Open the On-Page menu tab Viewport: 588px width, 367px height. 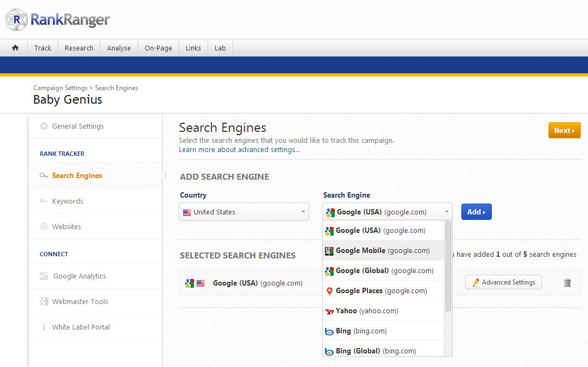158,48
